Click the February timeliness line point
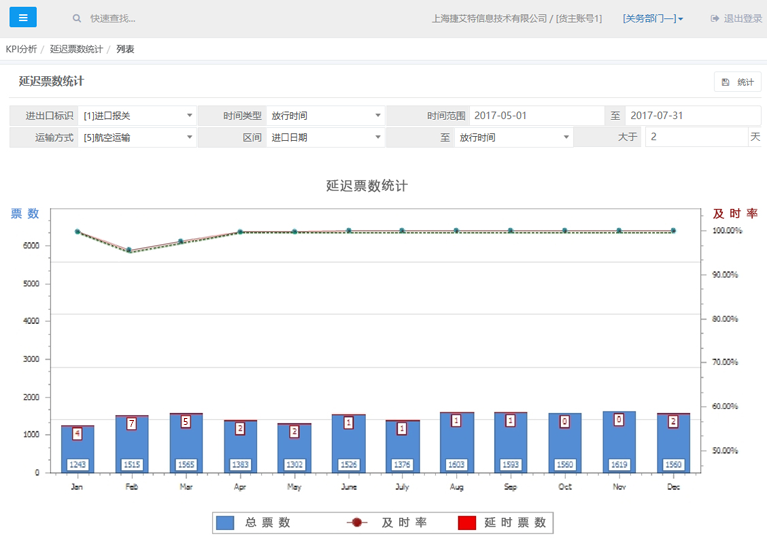The width and height of the screenshot is (767, 545). 129,250
